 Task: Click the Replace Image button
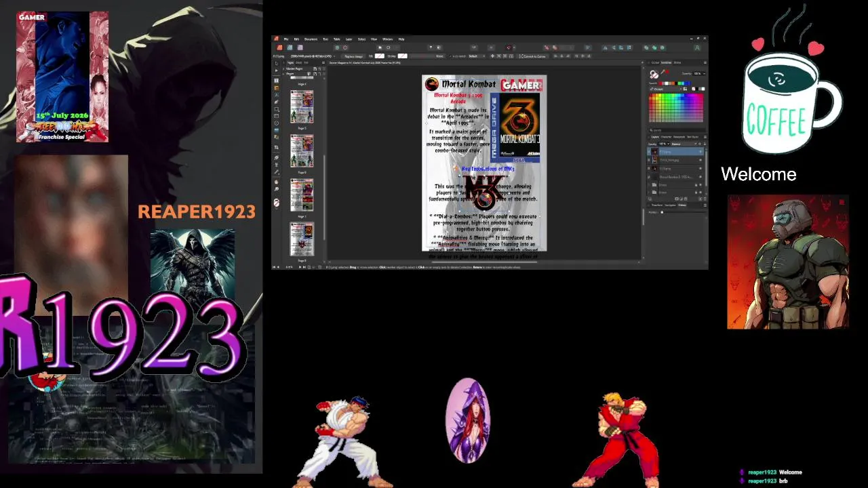[354, 56]
